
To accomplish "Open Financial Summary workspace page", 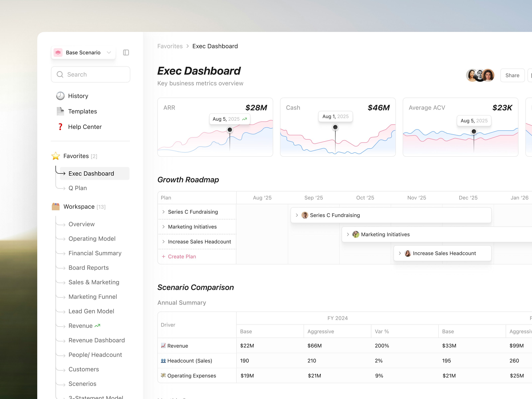I will [x=95, y=253].
